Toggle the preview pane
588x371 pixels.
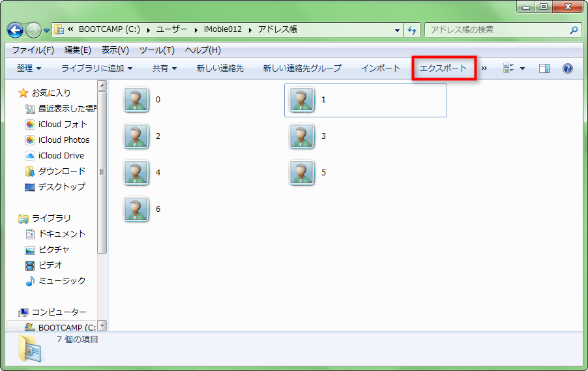coord(544,68)
